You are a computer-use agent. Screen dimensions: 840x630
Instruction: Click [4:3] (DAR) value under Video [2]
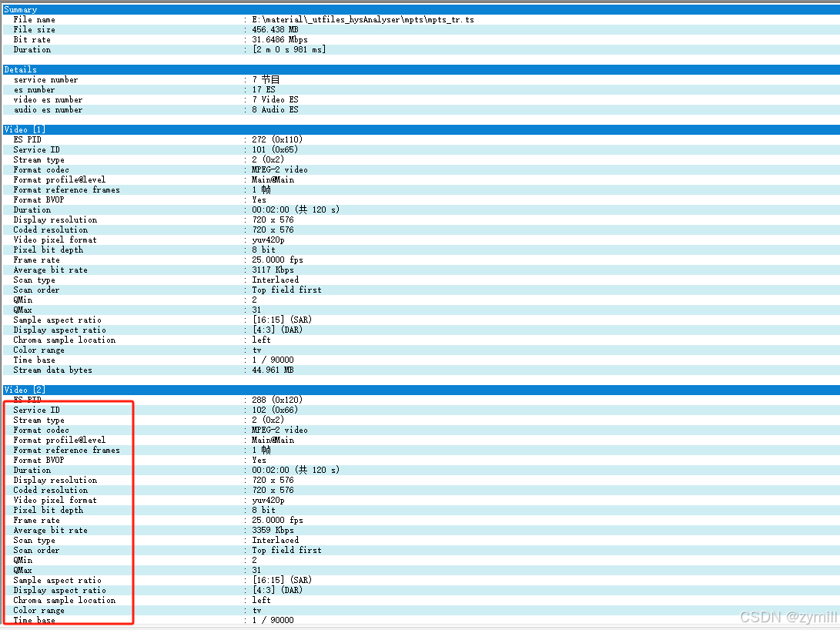277,591
